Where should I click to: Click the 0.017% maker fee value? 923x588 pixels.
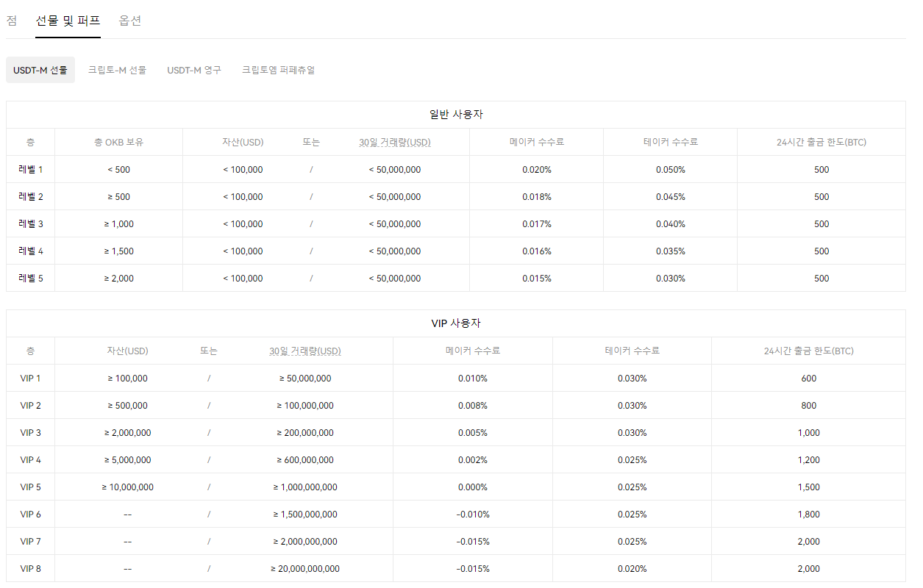point(537,224)
